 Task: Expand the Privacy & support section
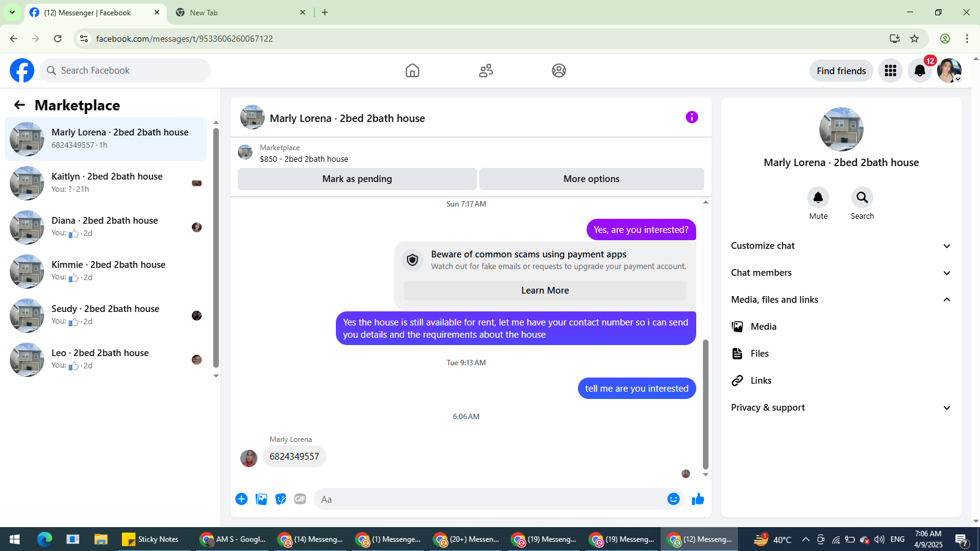click(841, 408)
